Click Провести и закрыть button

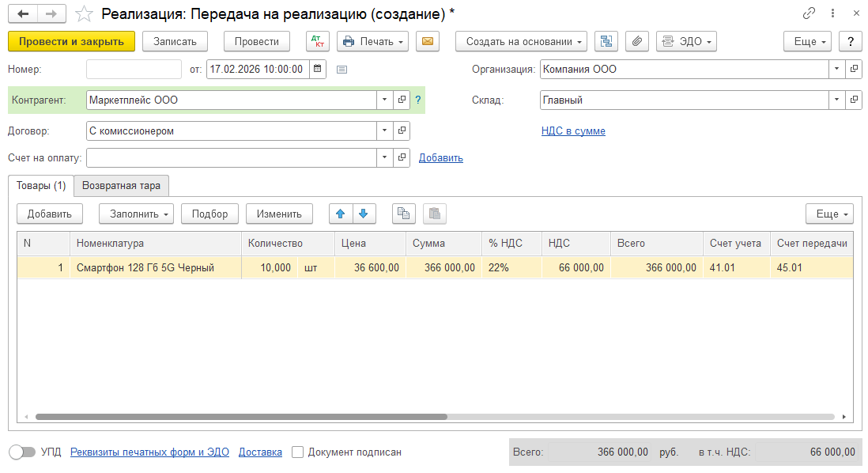point(71,42)
